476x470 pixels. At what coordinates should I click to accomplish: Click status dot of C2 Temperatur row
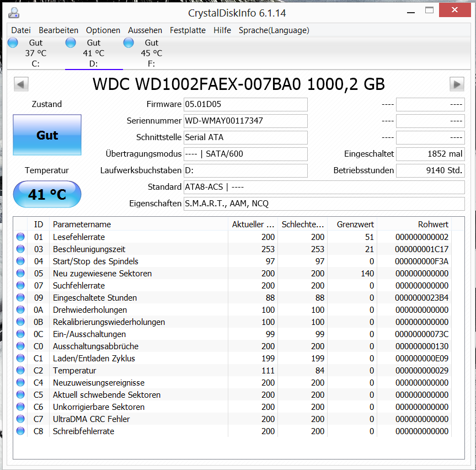(x=20, y=370)
